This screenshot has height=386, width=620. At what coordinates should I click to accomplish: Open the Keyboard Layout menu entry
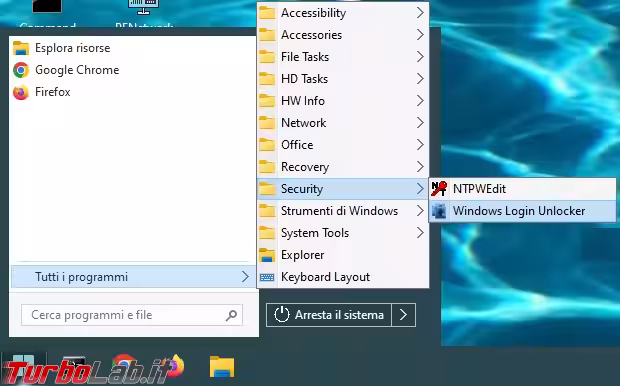(x=343, y=277)
